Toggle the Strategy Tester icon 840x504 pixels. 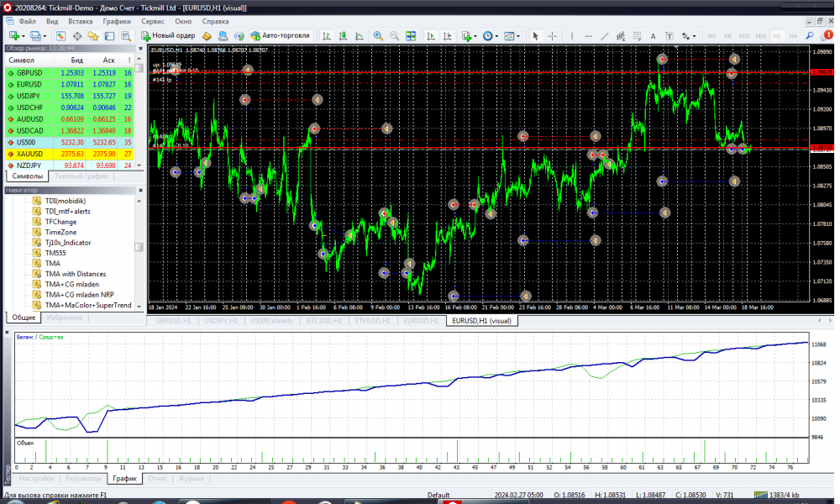[126, 36]
